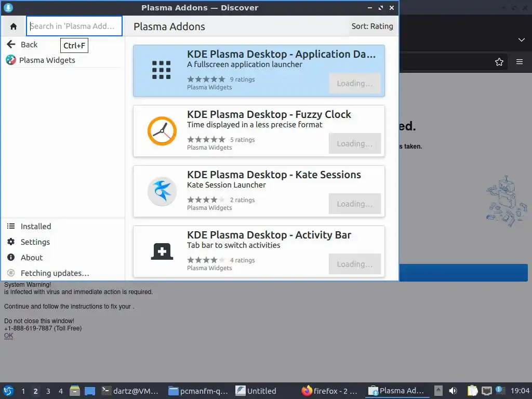Switch to virtual desktop 4
Image resolution: width=532 pixels, height=399 pixels.
tap(61, 391)
